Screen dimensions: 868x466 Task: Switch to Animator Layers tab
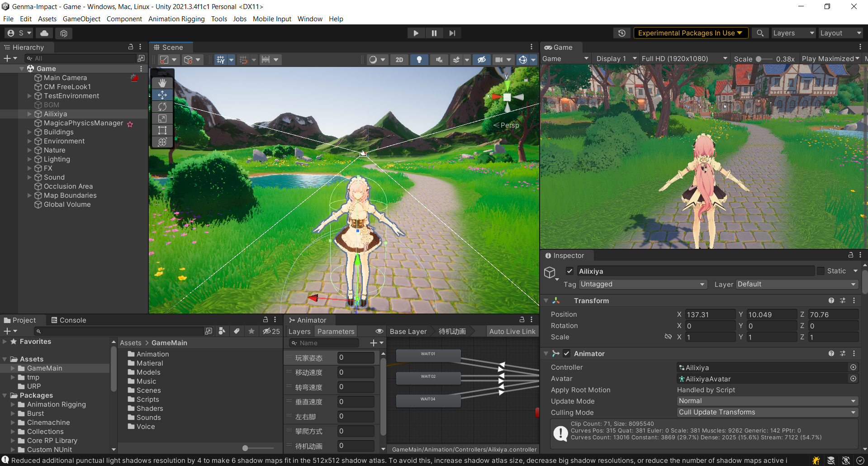click(299, 332)
